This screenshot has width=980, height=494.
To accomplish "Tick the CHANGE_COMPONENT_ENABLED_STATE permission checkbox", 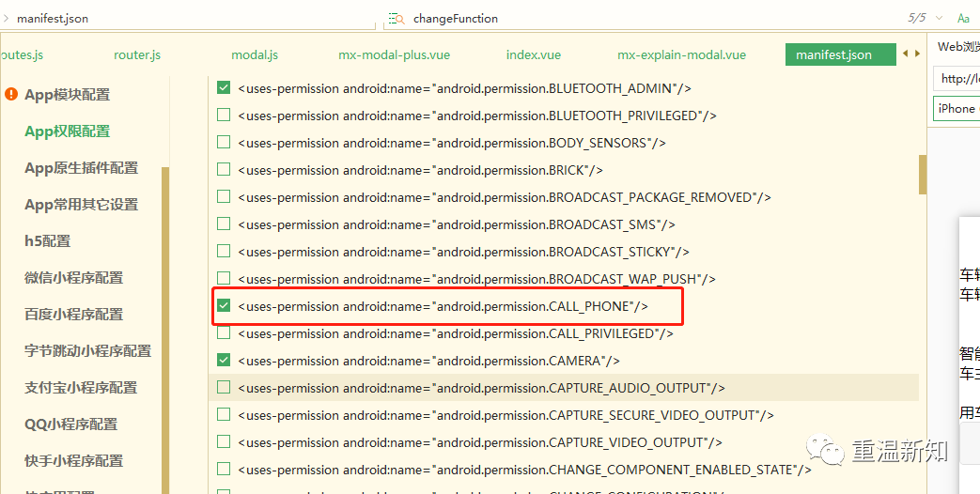I will (x=223, y=469).
